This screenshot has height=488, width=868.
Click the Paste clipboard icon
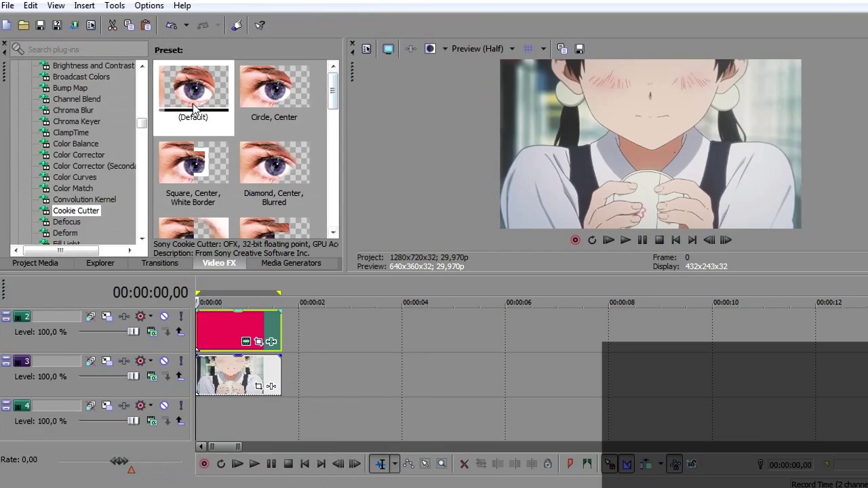pos(146,25)
